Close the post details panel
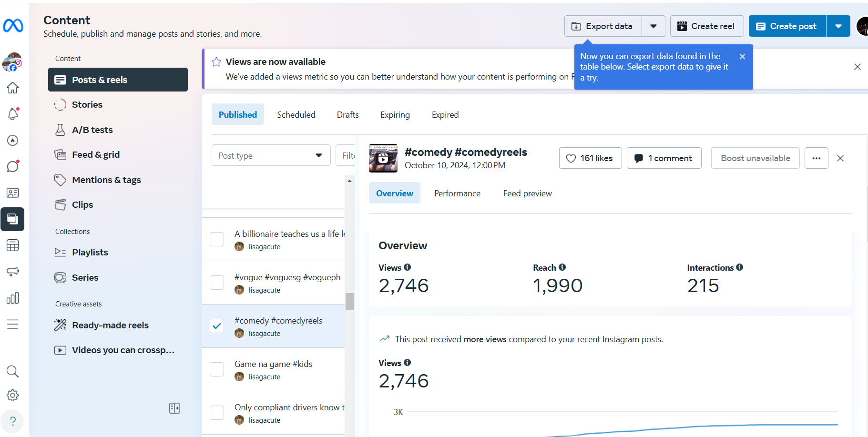 (840, 158)
